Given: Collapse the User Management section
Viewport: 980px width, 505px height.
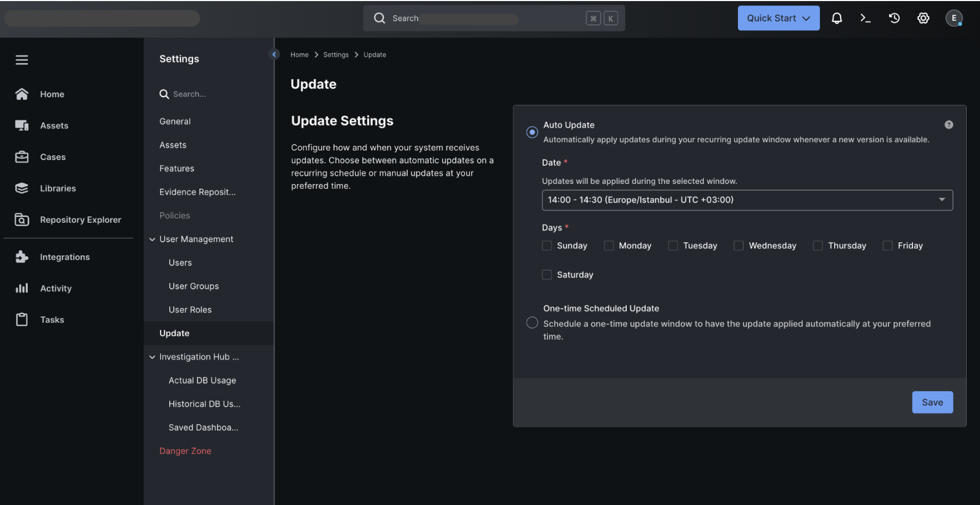Looking at the screenshot, I should pyautogui.click(x=152, y=239).
